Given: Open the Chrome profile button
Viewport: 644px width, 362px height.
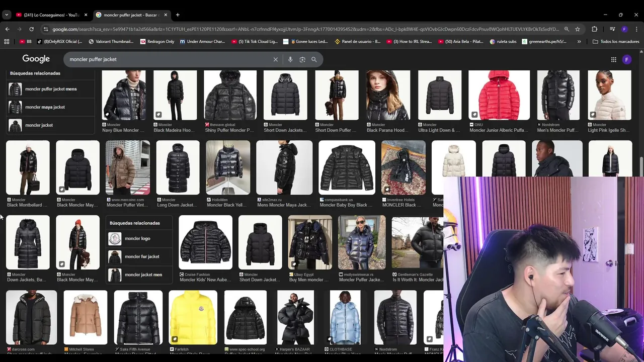Looking at the screenshot, I should (x=624, y=29).
